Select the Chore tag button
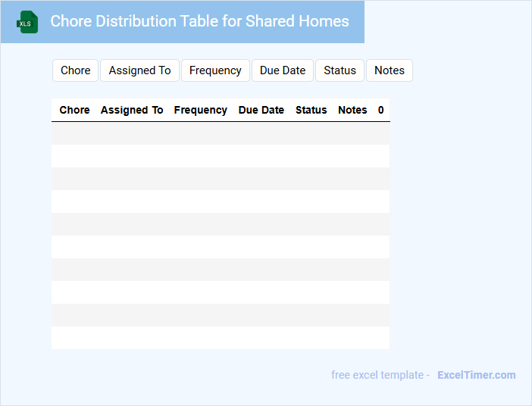 coord(76,70)
